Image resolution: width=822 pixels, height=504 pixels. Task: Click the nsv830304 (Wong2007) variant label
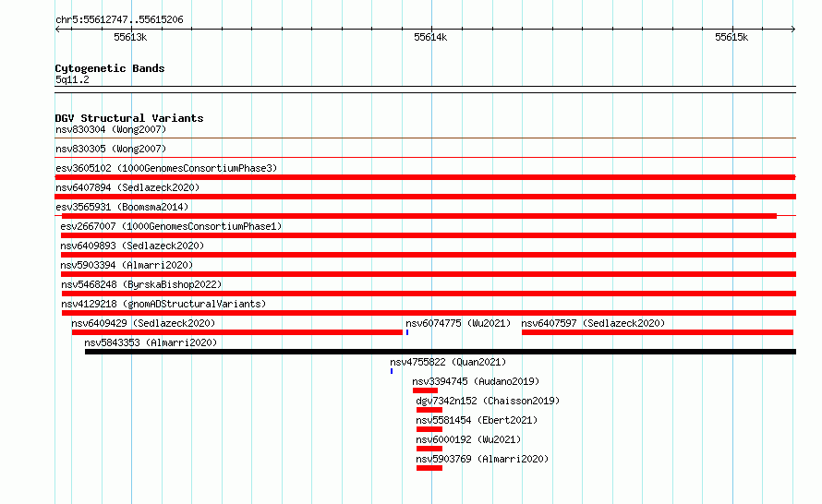coord(111,129)
